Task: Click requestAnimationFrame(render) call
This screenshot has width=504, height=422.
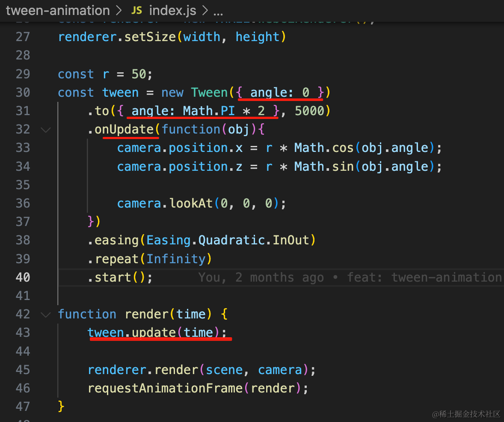Action: click(198, 388)
